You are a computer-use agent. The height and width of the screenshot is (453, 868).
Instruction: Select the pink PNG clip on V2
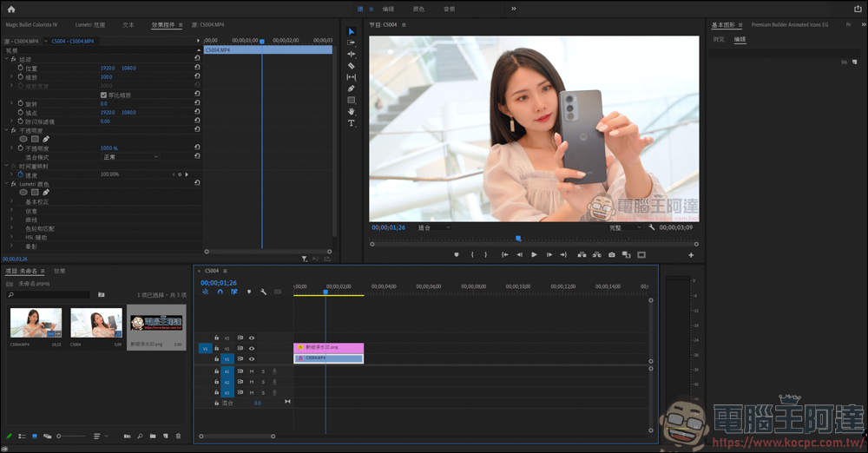(x=328, y=348)
